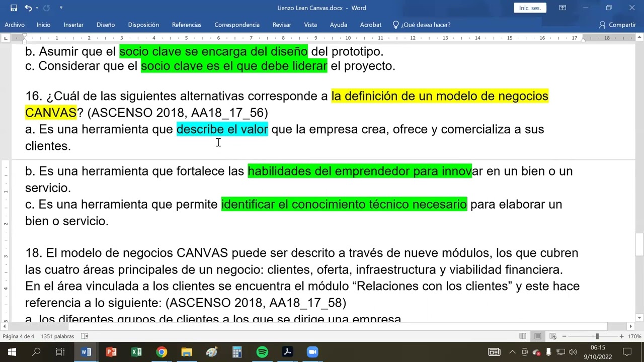Open the Diseño ribbon tab
This screenshot has width=644, height=362.
coord(106,25)
